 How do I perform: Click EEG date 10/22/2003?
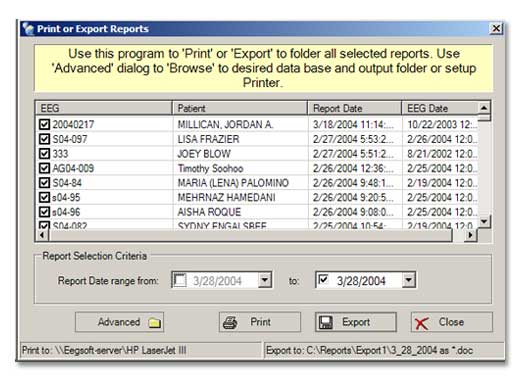click(442, 125)
